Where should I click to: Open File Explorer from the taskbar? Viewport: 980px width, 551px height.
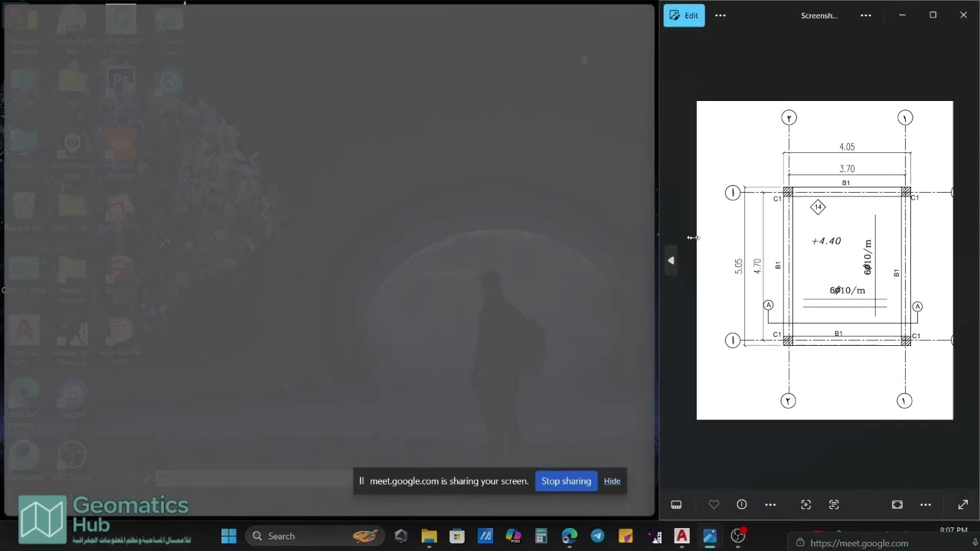(x=429, y=536)
